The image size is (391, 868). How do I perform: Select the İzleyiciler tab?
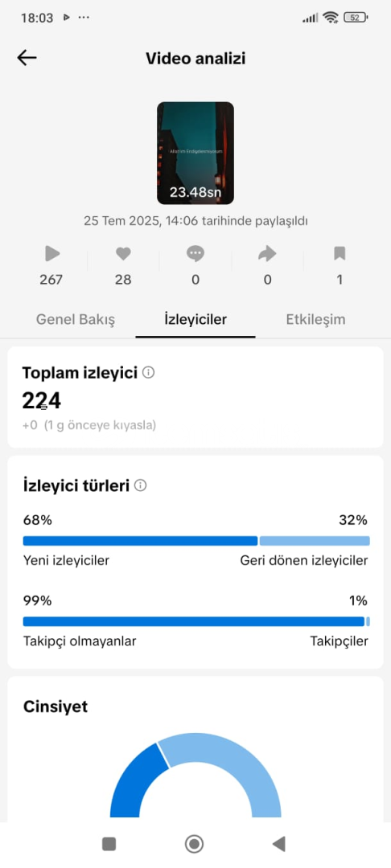click(x=195, y=319)
